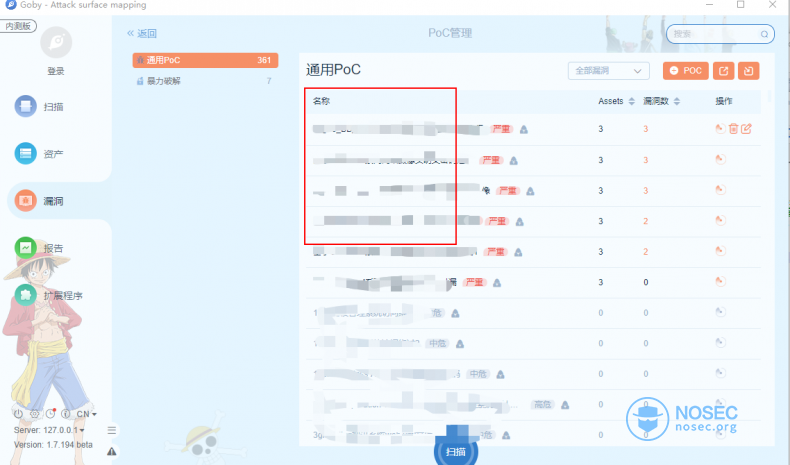Click the orange export PoC icon button
Screen dimensions: 790x465
(x=723, y=71)
